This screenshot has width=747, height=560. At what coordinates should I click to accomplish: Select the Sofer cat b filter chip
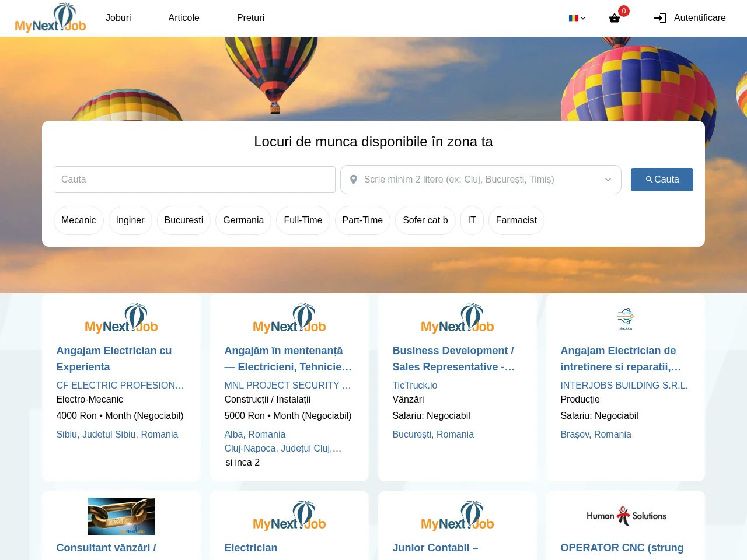coord(425,220)
